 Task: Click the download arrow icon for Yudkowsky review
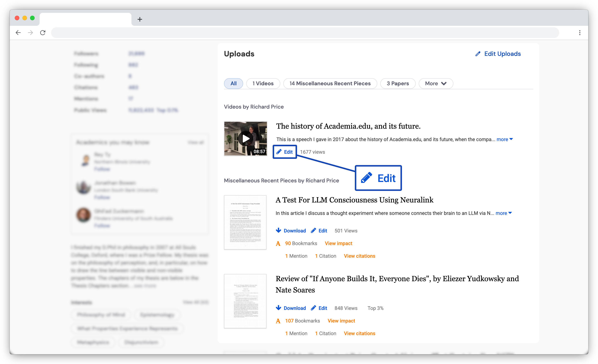point(278,308)
